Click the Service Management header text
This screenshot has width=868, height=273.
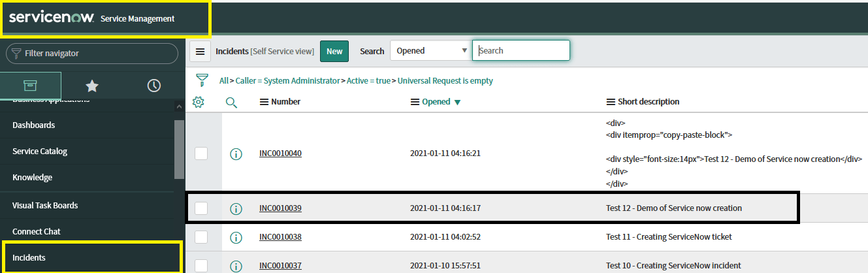coord(137,18)
